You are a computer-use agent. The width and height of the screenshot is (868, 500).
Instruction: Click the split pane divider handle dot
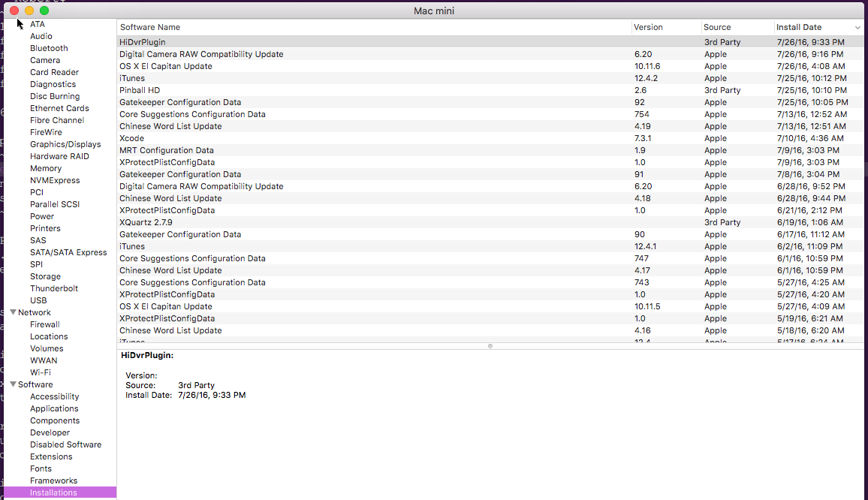point(490,346)
